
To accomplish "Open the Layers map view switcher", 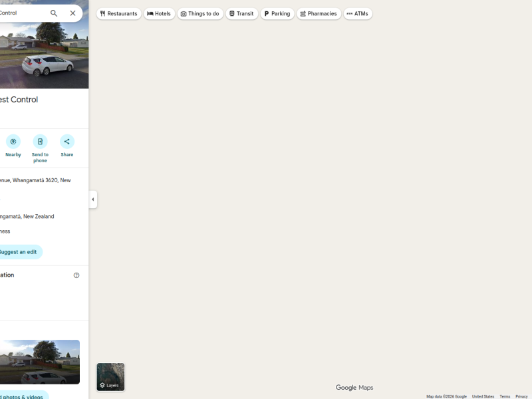I will click(110, 377).
